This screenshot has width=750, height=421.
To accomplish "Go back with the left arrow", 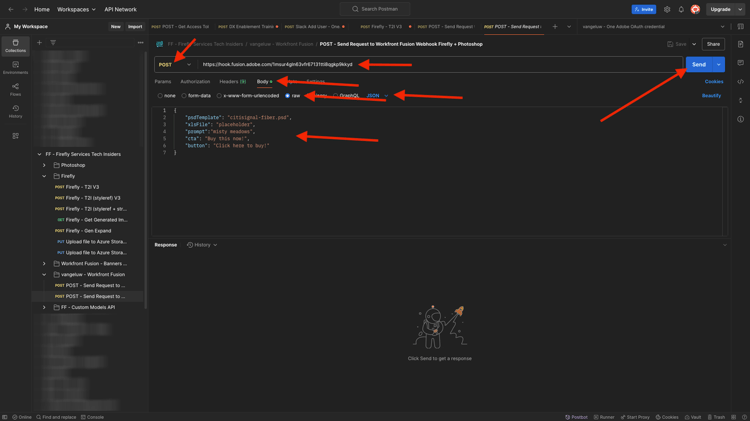I will 11,9.
